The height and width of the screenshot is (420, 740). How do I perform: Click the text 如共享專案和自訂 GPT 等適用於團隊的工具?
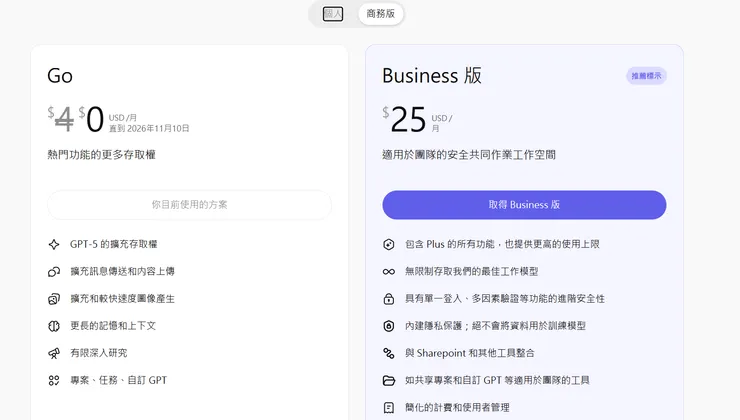[x=497, y=381]
